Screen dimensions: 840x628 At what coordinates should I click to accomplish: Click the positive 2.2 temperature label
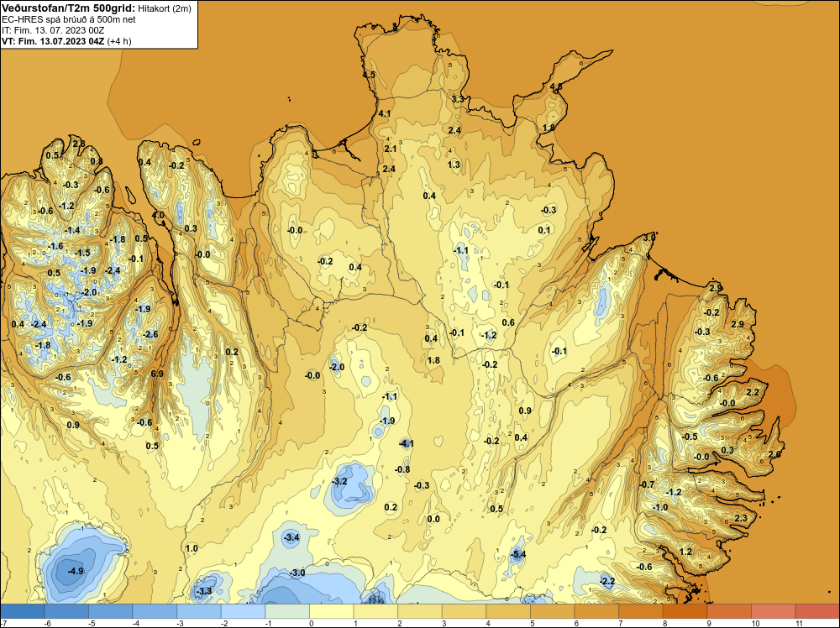click(753, 392)
